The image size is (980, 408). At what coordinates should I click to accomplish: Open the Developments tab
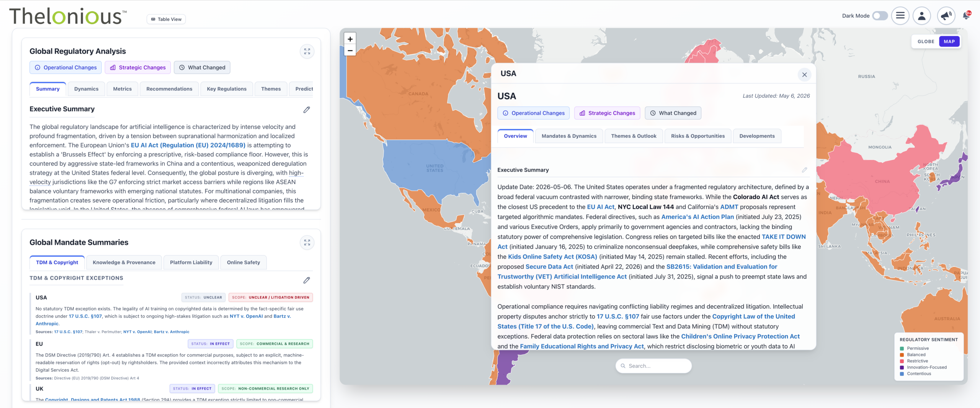757,136
